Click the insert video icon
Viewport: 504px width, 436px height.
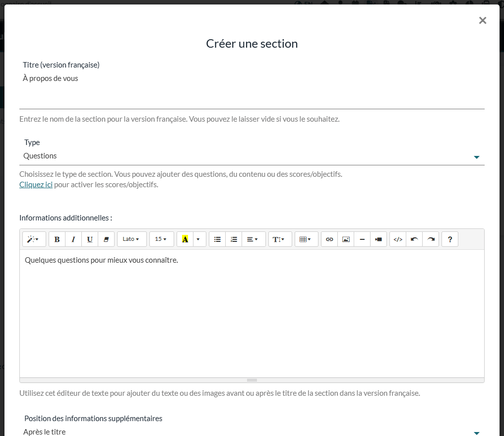[378, 239]
